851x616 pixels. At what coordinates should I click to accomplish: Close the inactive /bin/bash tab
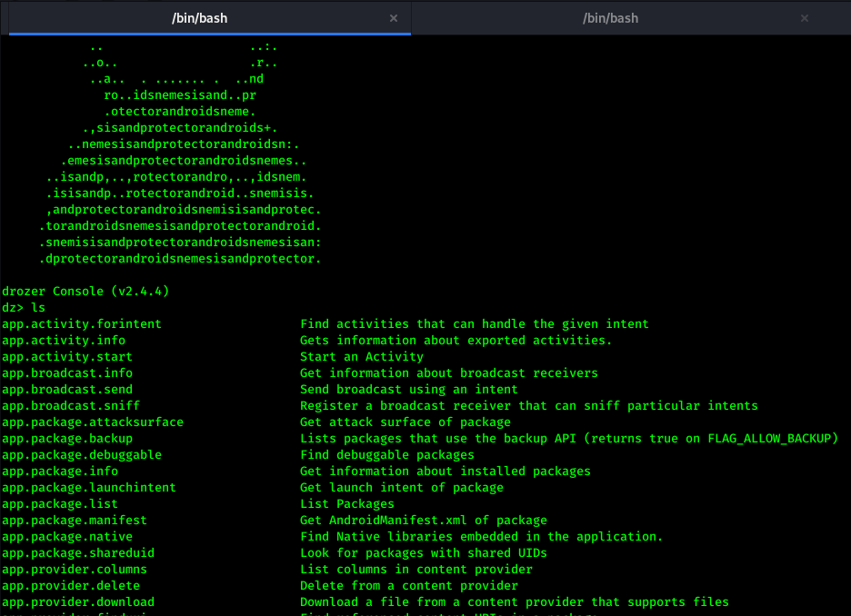(x=805, y=18)
